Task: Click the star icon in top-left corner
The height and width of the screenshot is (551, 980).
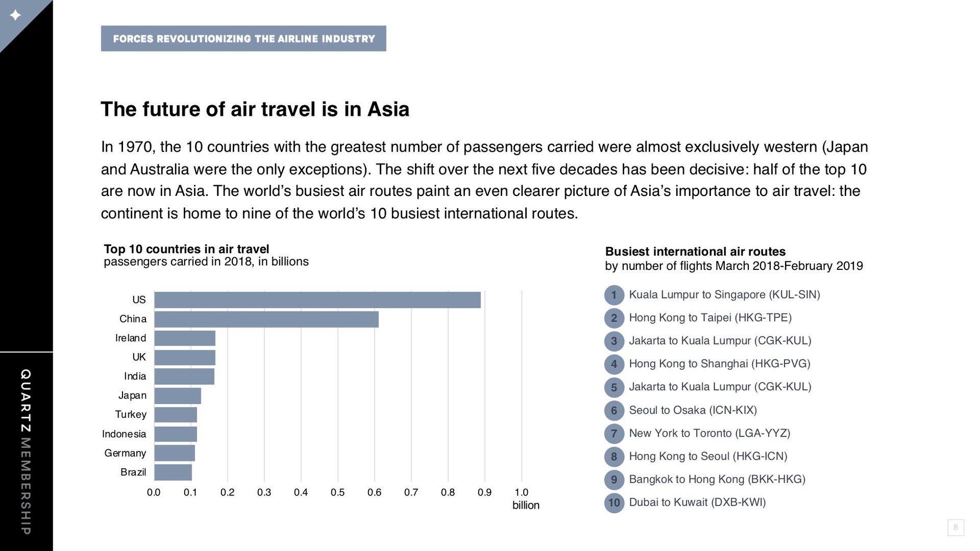Action: pos(15,15)
